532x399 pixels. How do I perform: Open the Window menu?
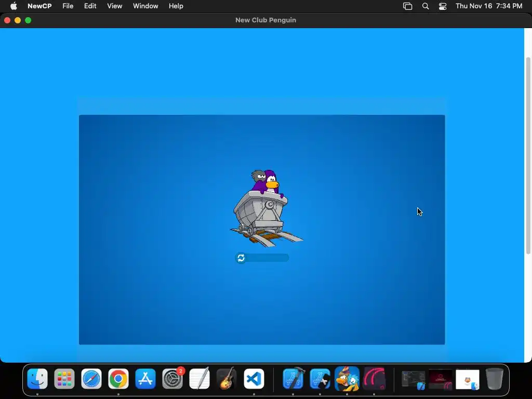145,6
